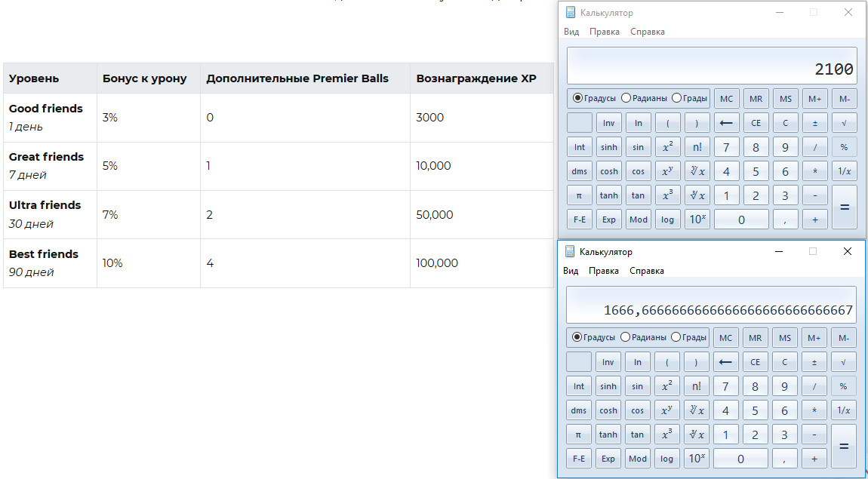Click Good friends row label

tap(46, 109)
